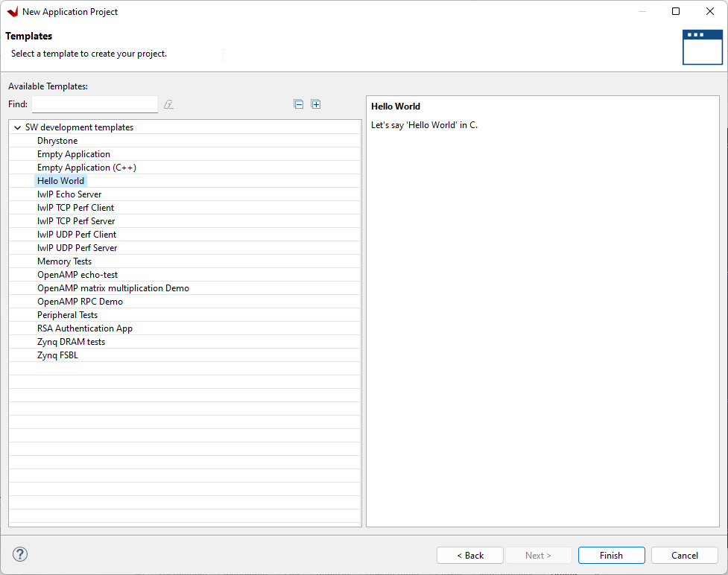The image size is (728, 575).
Task: Maximize the New Application Project window
Action: tap(676, 12)
